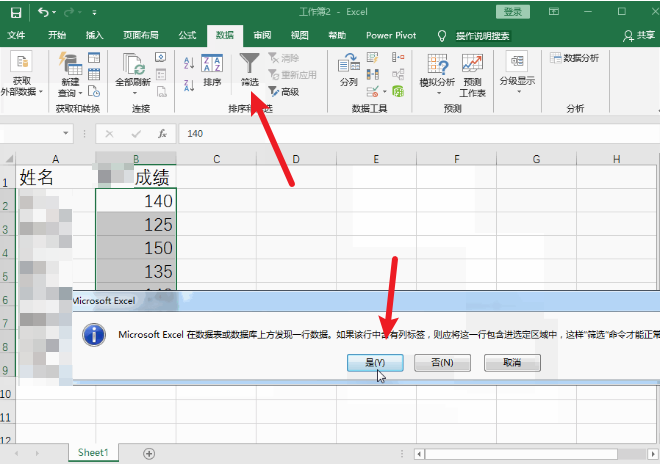The width and height of the screenshot is (661, 465).
Task: Click the 数据分析 button
Action: tap(575, 58)
